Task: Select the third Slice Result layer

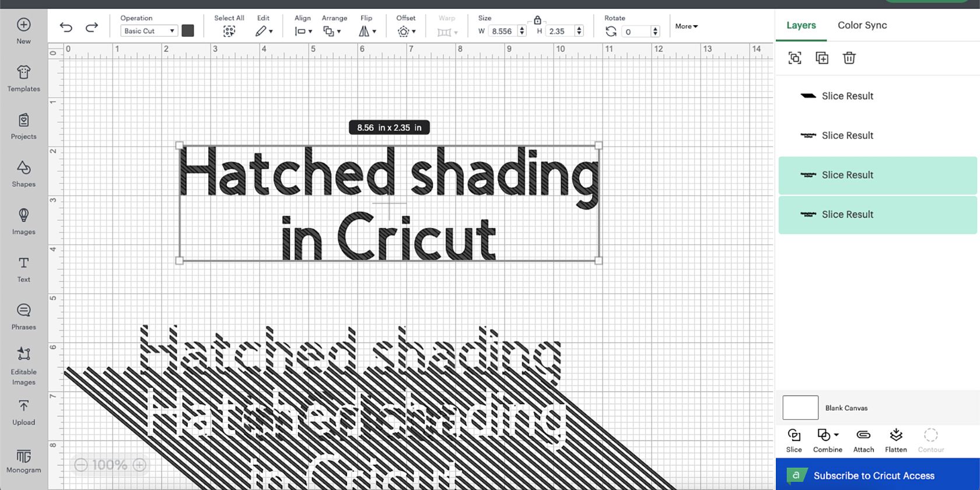Action: tap(877, 175)
